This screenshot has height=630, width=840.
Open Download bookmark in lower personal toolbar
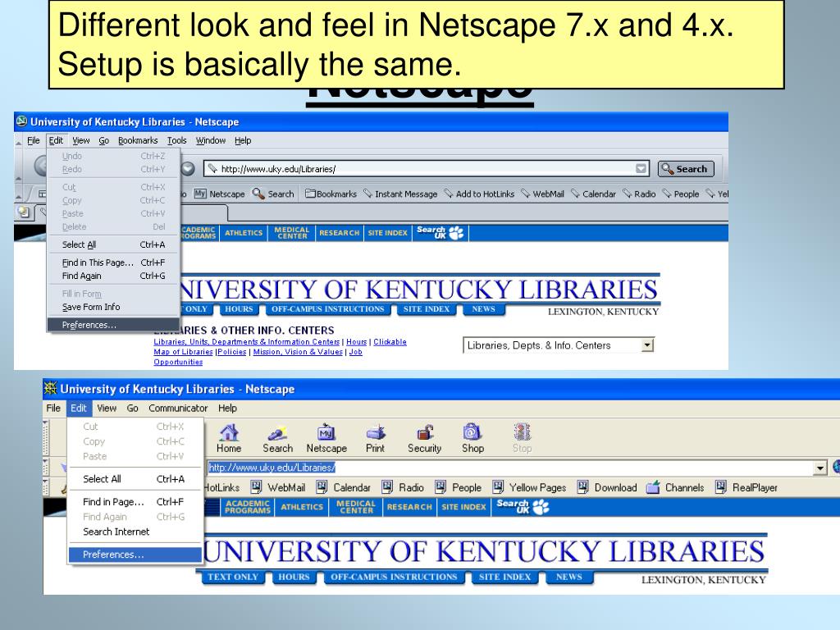607,487
